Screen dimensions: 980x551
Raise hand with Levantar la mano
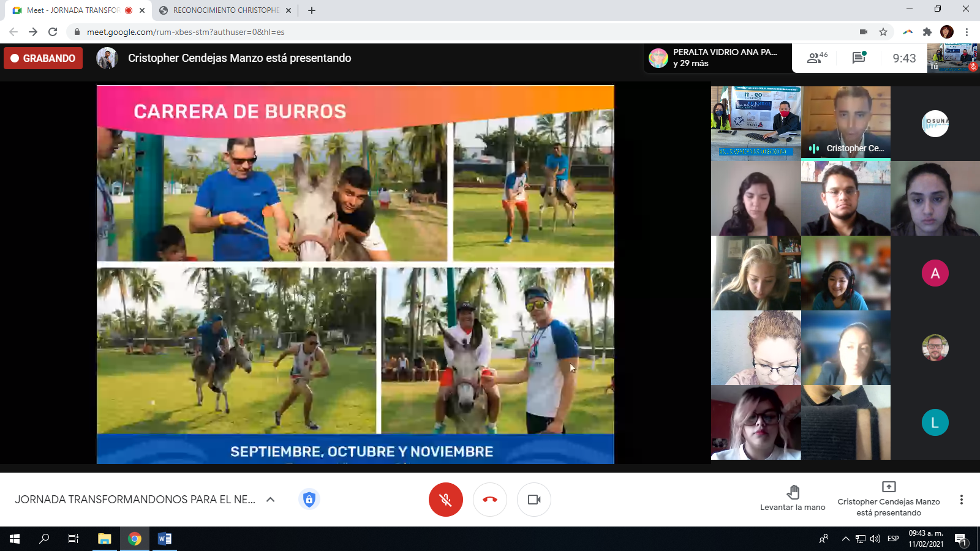click(x=793, y=499)
